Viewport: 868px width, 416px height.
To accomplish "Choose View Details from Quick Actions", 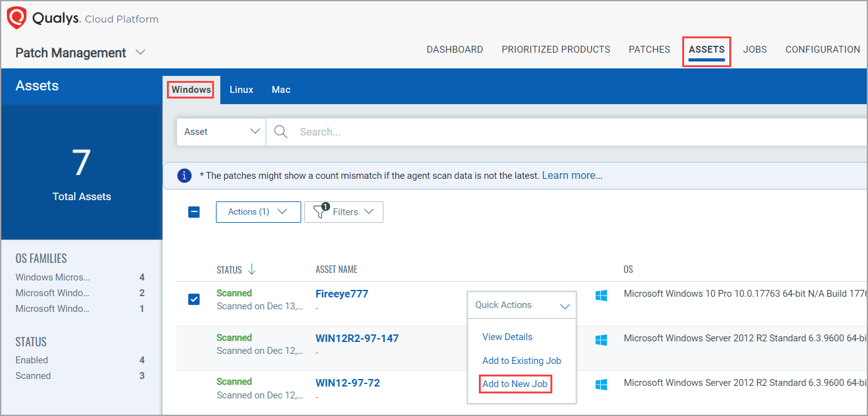I will coord(507,337).
